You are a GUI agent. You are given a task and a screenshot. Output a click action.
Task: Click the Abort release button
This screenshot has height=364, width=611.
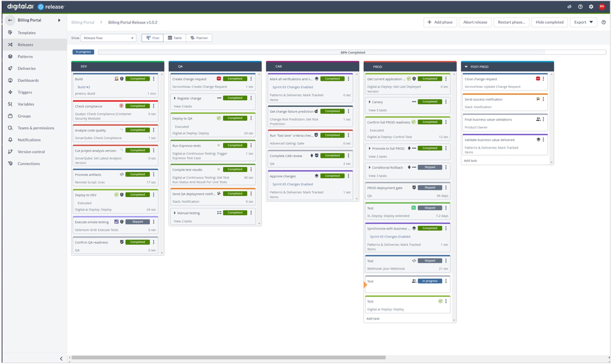pos(475,22)
